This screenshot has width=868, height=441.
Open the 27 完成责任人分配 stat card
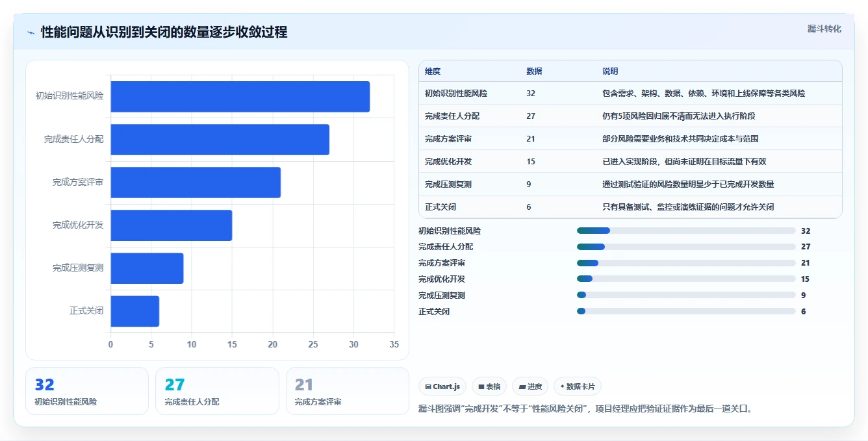(x=217, y=391)
